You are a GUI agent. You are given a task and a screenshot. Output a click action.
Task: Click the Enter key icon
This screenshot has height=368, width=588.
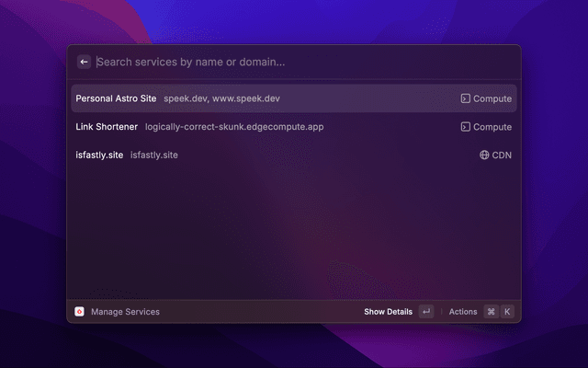coord(425,312)
